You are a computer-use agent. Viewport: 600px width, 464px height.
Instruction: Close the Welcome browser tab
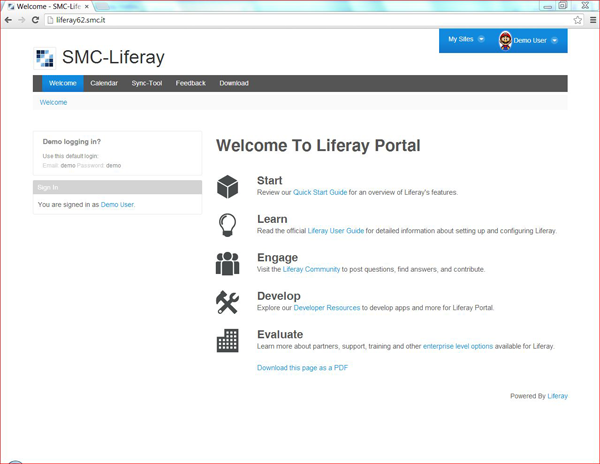87,7
